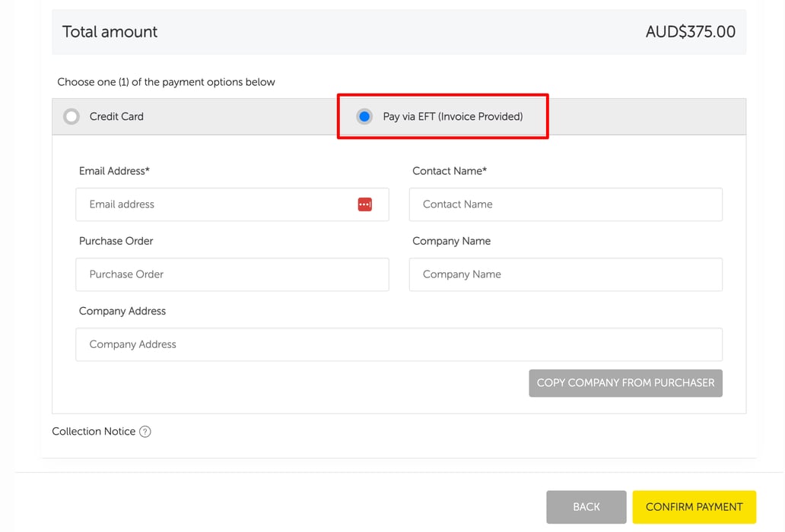This screenshot has width=785, height=532.
Task: Click the Total amount heading
Action: pyautogui.click(x=110, y=32)
